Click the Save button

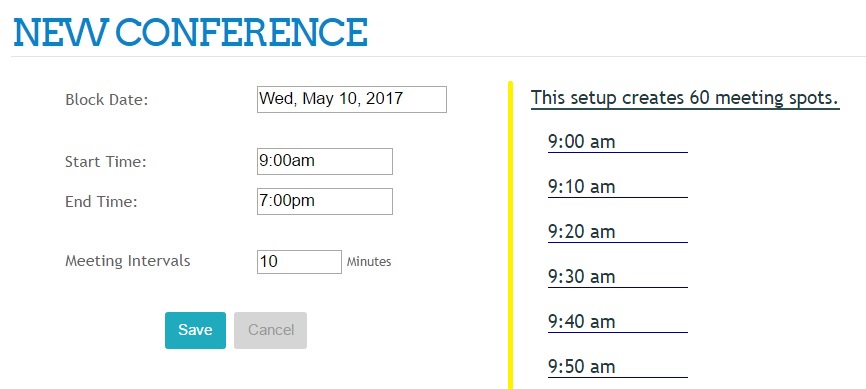tap(195, 330)
